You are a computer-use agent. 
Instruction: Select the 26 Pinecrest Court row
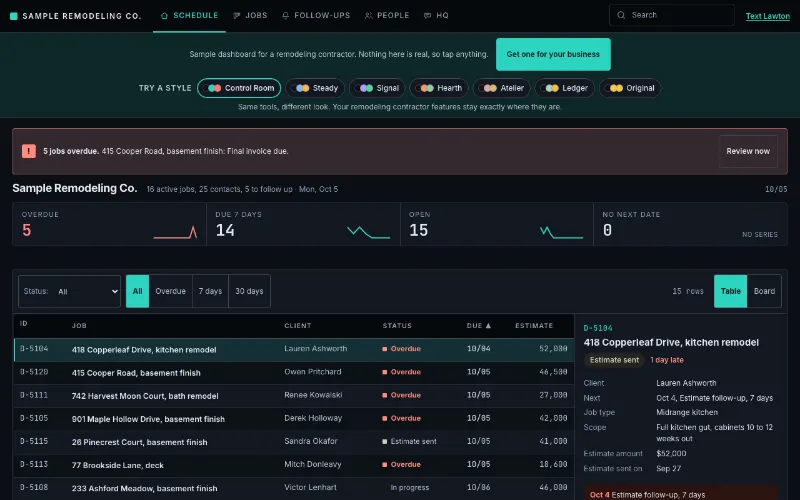(x=294, y=442)
